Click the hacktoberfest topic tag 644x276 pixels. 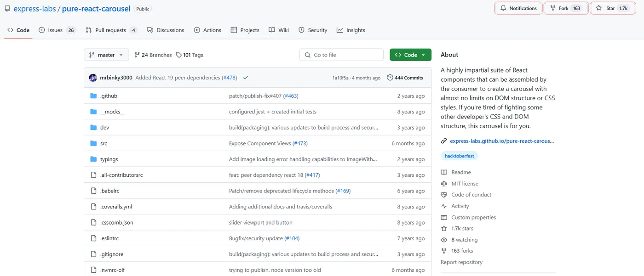[460, 156]
